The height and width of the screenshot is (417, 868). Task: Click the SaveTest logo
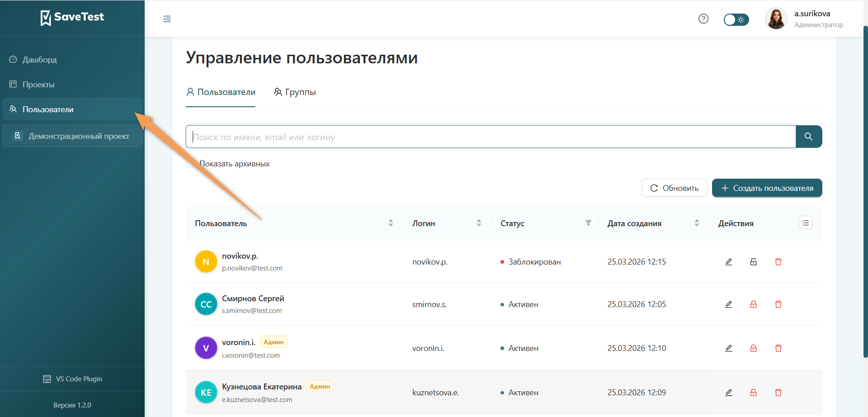click(x=72, y=18)
